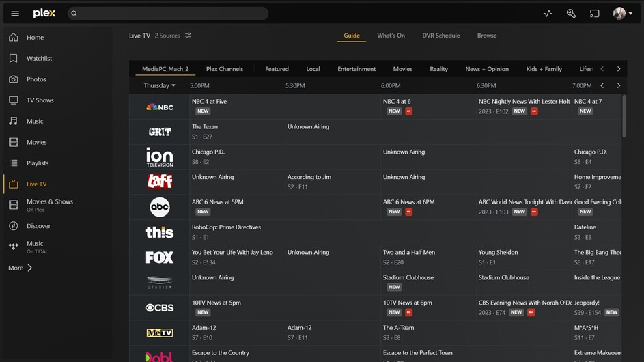Filter by News + Opinion category
The image size is (644, 362).
pos(487,69)
